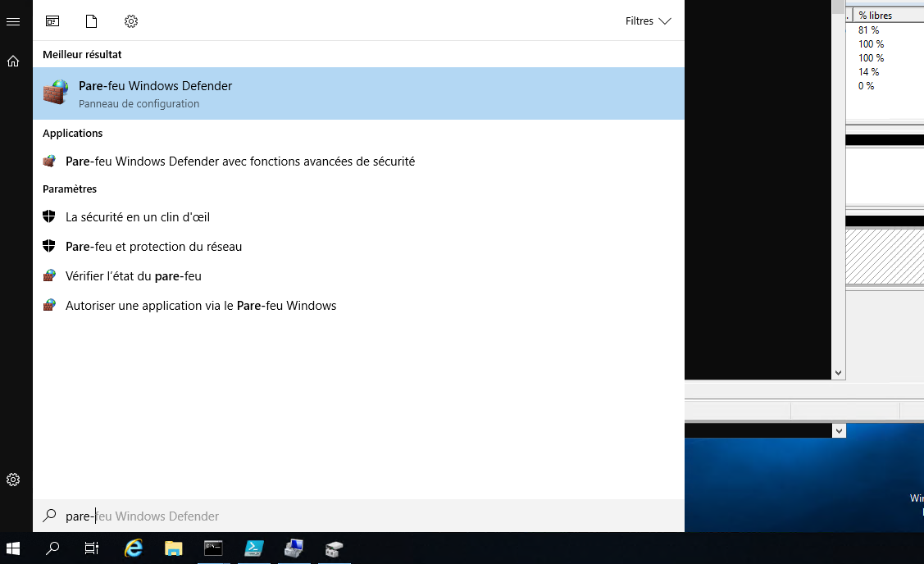Click the Meilleur résultat heading
Image resolution: width=924 pixels, height=564 pixels.
[x=82, y=54]
